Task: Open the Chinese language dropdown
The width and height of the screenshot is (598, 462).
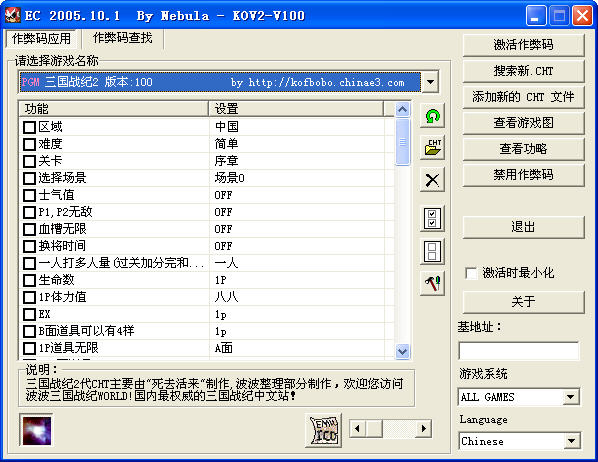Action: (x=571, y=441)
